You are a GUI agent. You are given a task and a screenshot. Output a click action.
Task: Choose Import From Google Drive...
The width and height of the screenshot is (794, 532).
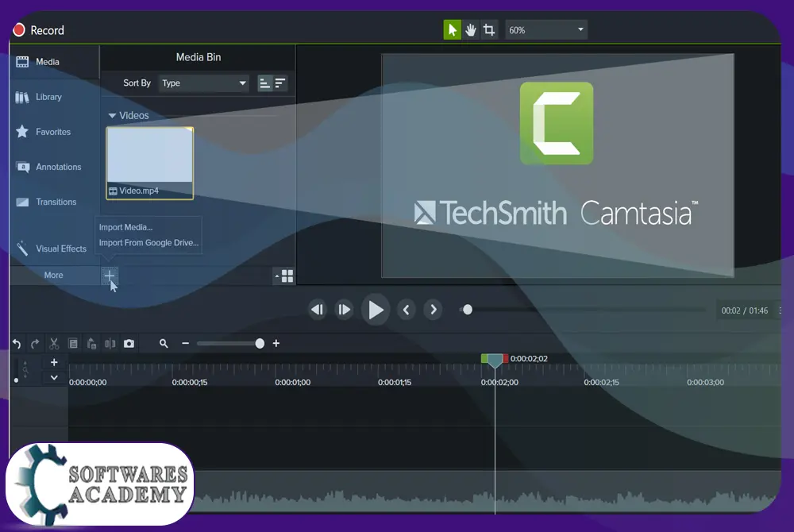[x=149, y=242]
